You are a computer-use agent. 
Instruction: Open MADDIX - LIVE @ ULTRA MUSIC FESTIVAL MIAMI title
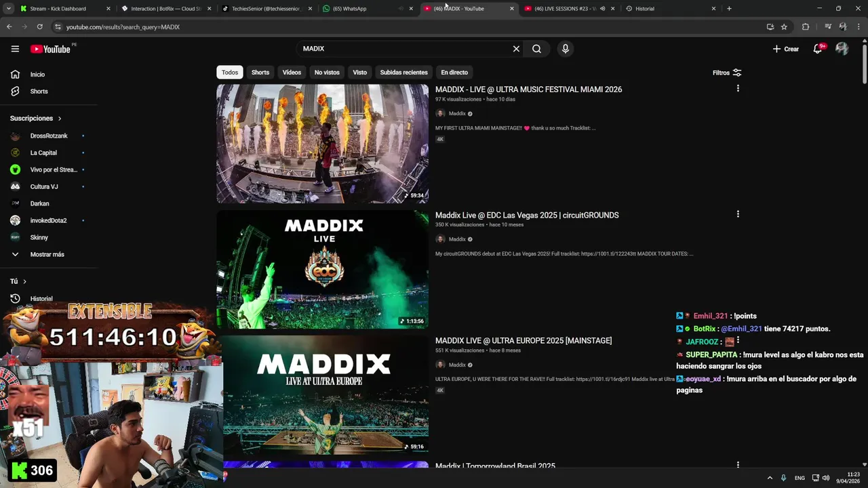[528, 89]
